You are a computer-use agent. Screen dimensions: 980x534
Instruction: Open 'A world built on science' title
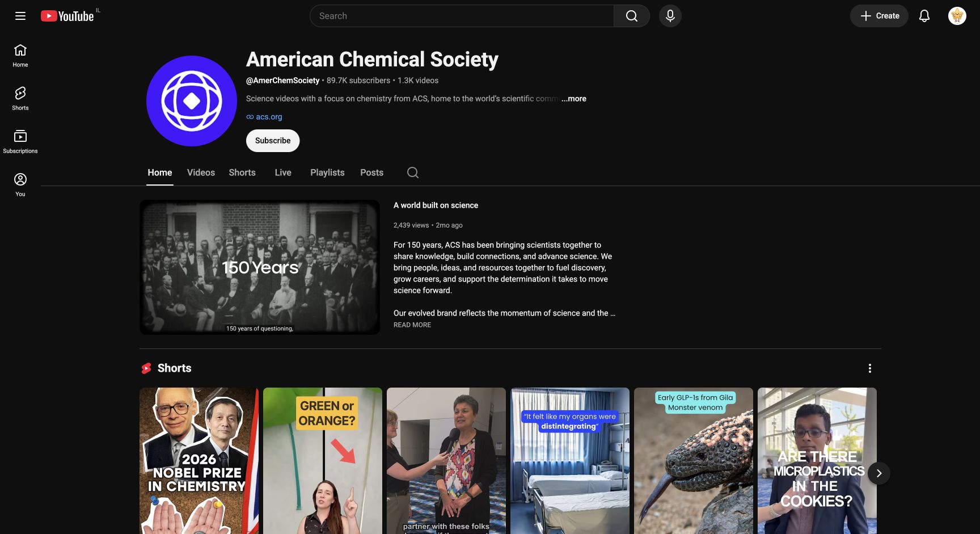(436, 205)
